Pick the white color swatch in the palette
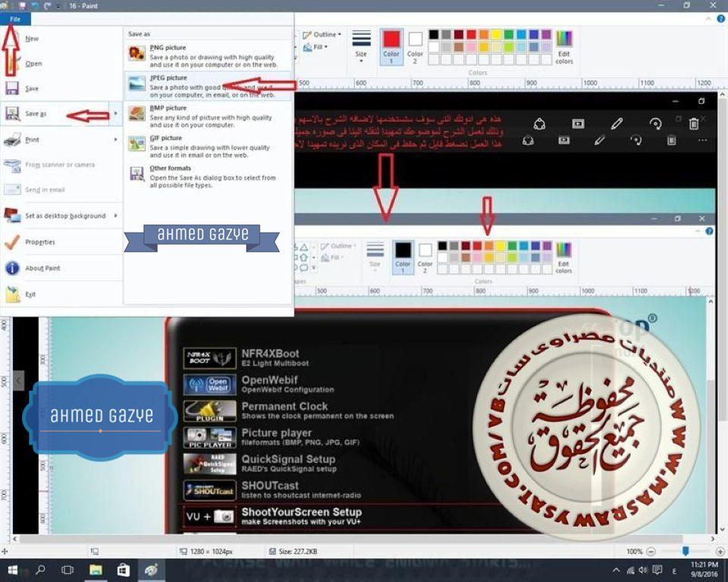Viewport: 728px width, 582px height. pyautogui.click(x=434, y=47)
